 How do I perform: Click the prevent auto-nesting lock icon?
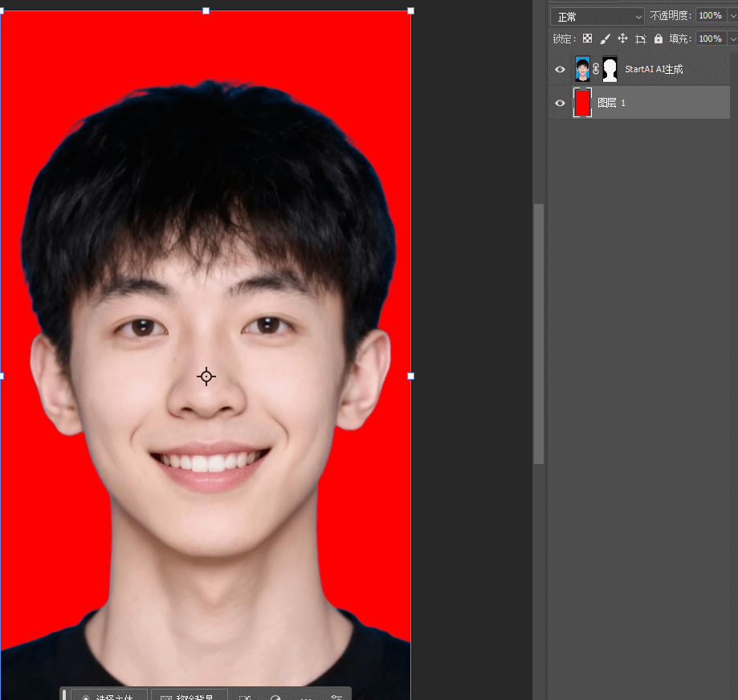pyautogui.click(x=640, y=38)
